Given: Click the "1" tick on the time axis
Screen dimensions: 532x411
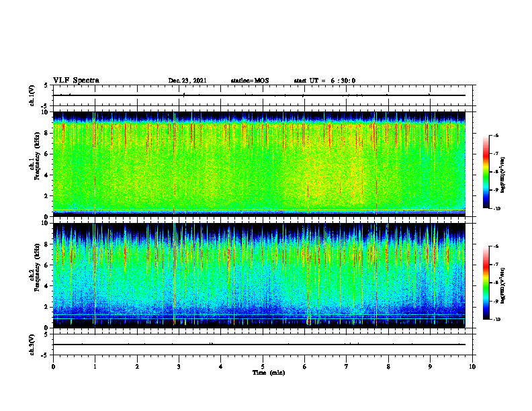Looking at the screenshot, I should click(x=95, y=367).
